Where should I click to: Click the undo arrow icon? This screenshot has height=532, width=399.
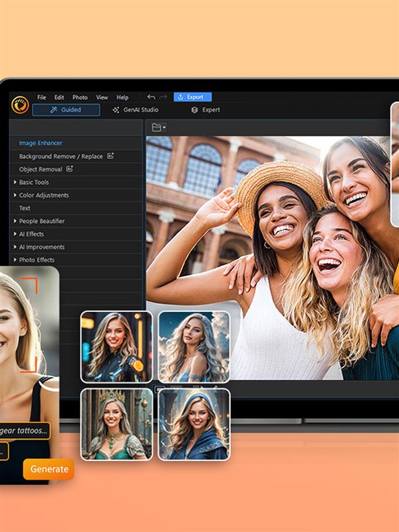coord(151,97)
